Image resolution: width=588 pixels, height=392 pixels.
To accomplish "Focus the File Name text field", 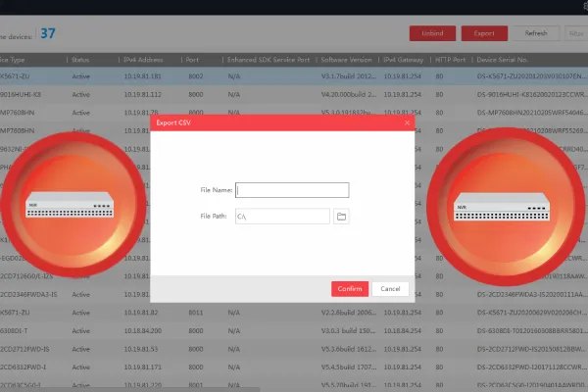I will tap(292, 190).
